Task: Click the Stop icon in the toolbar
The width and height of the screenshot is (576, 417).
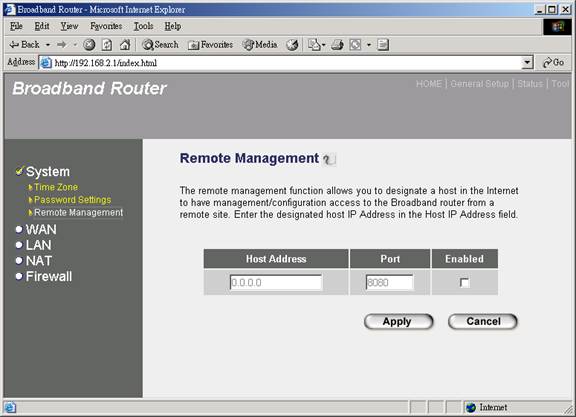Action: 89,45
